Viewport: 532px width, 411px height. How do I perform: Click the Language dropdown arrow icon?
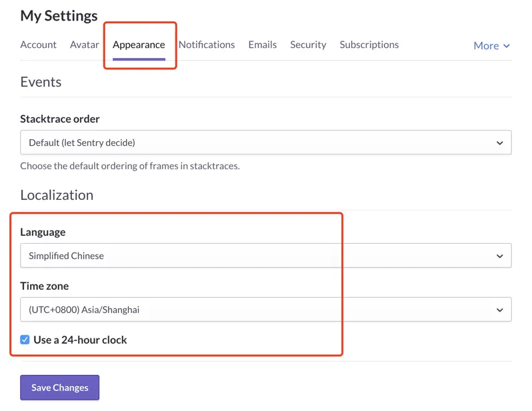pos(500,256)
